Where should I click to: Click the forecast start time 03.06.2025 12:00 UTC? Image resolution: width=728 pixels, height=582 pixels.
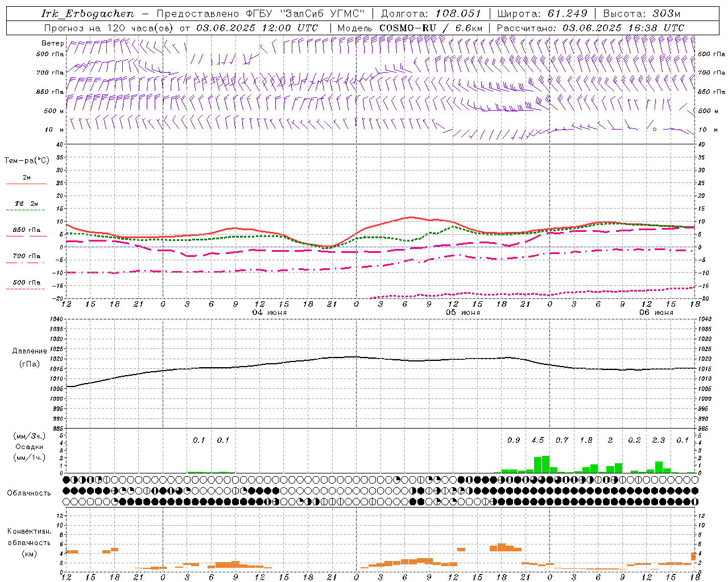coord(257,28)
